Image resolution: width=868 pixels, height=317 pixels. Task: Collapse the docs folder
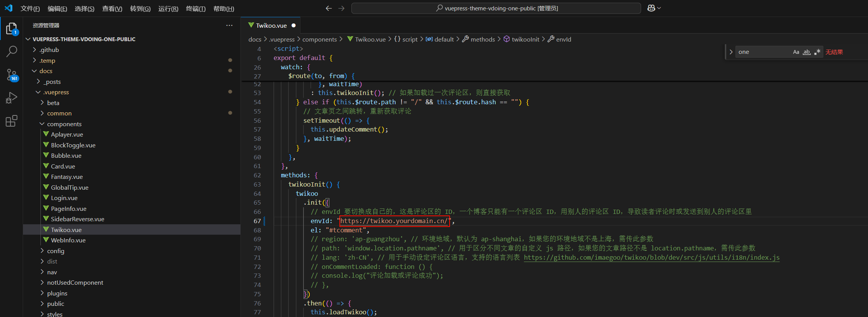click(x=35, y=71)
